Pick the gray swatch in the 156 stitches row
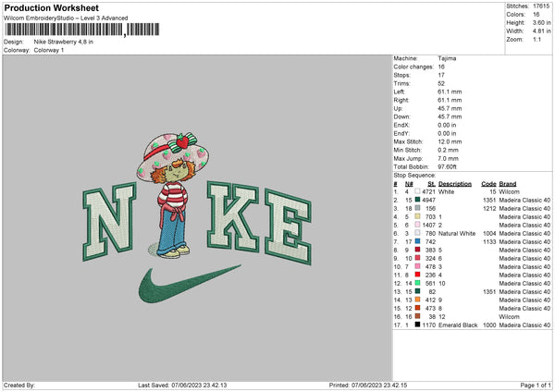 [418, 208]
